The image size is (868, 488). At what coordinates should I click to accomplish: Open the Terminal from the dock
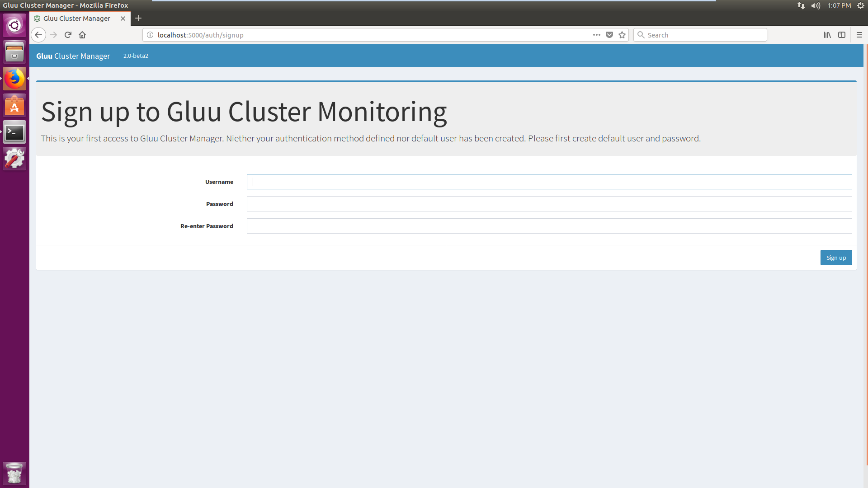pos(14,132)
